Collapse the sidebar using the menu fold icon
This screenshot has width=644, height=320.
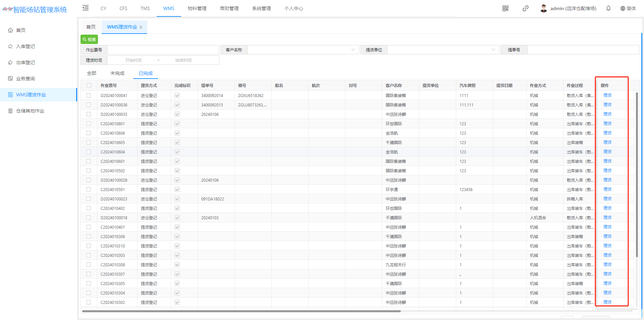pyautogui.click(x=86, y=8)
